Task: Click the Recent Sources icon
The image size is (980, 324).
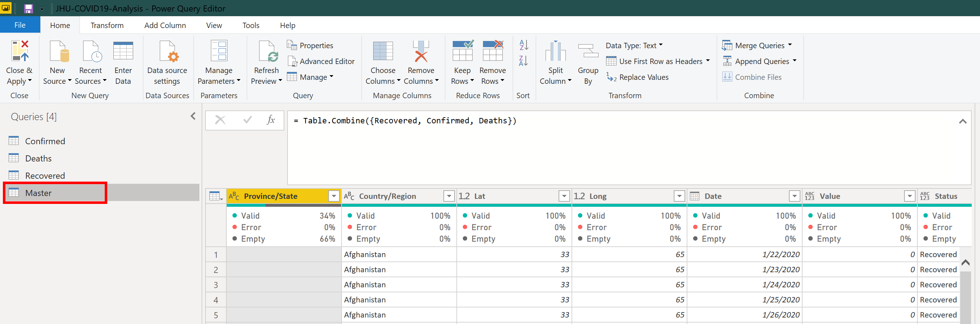Action: click(x=92, y=51)
